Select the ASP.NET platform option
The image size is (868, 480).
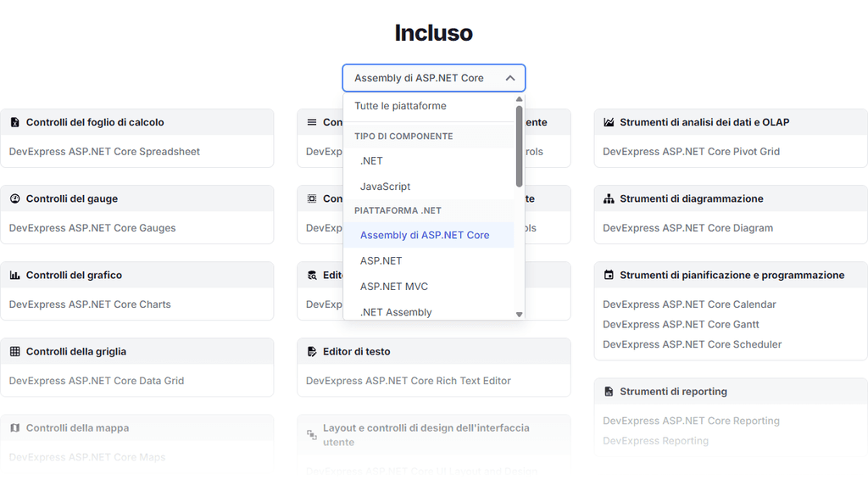428,260
